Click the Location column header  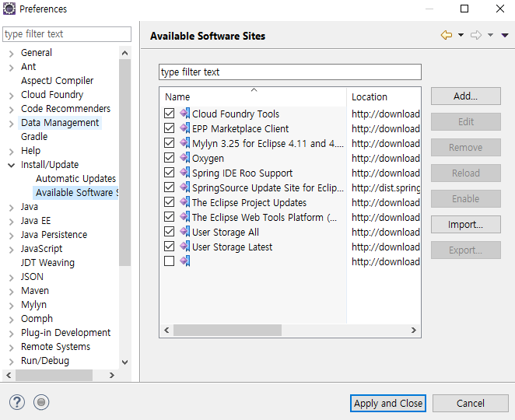click(384, 97)
